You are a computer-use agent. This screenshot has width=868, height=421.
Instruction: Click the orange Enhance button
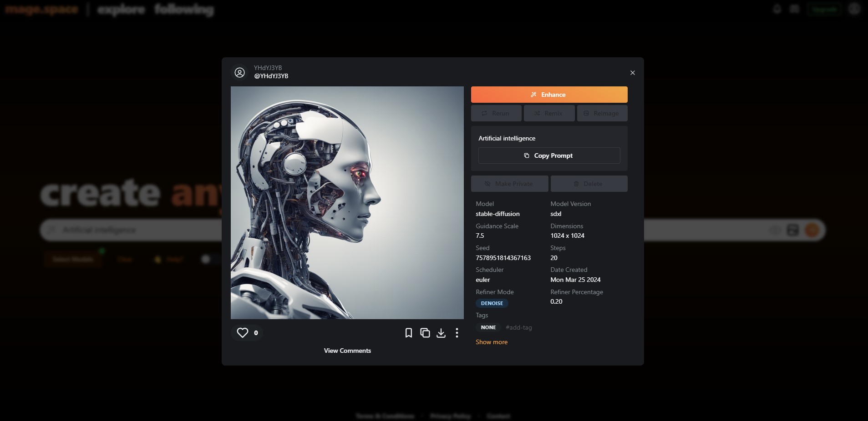(x=549, y=95)
